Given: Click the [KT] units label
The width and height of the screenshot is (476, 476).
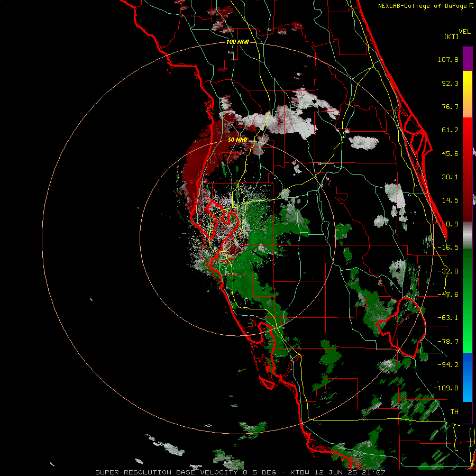Looking at the screenshot, I should (x=452, y=36).
